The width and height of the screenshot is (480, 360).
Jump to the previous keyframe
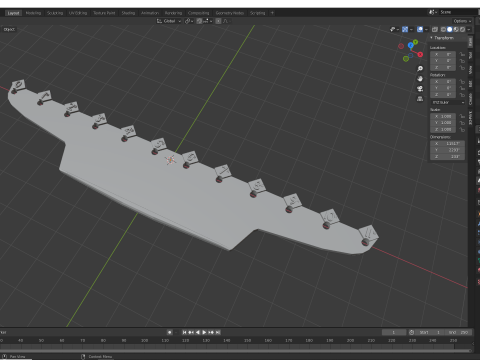(x=191, y=332)
